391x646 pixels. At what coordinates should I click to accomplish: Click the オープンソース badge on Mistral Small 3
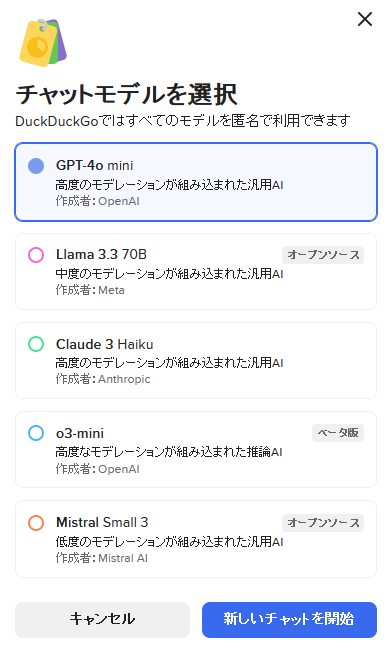pyautogui.click(x=323, y=522)
